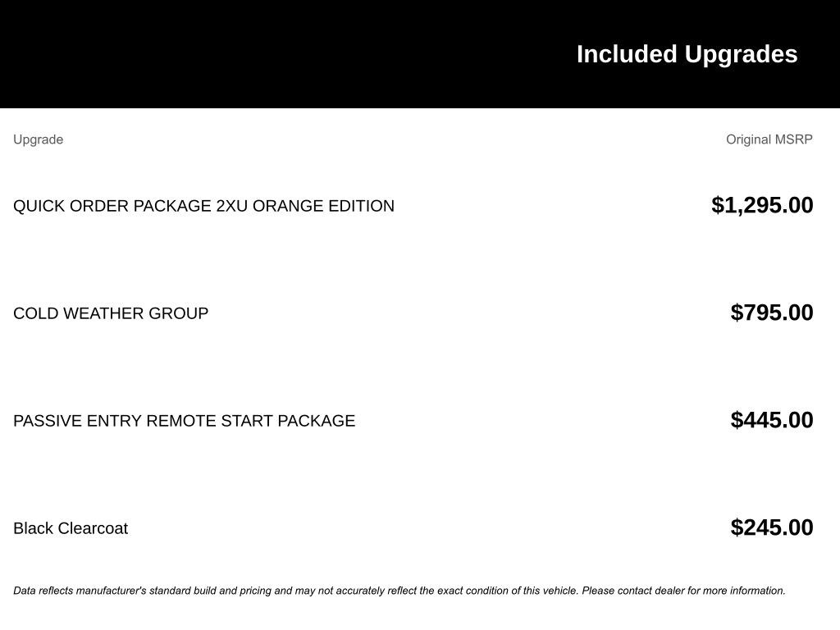The height and width of the screenshot is (630, 840).
Task: Click the $795.00 price
Action: (772, 313)
